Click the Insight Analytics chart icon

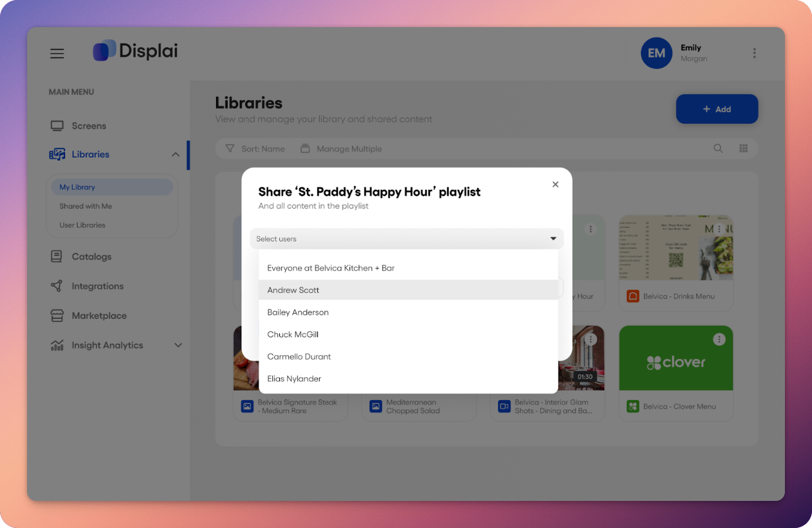[57, 345]
